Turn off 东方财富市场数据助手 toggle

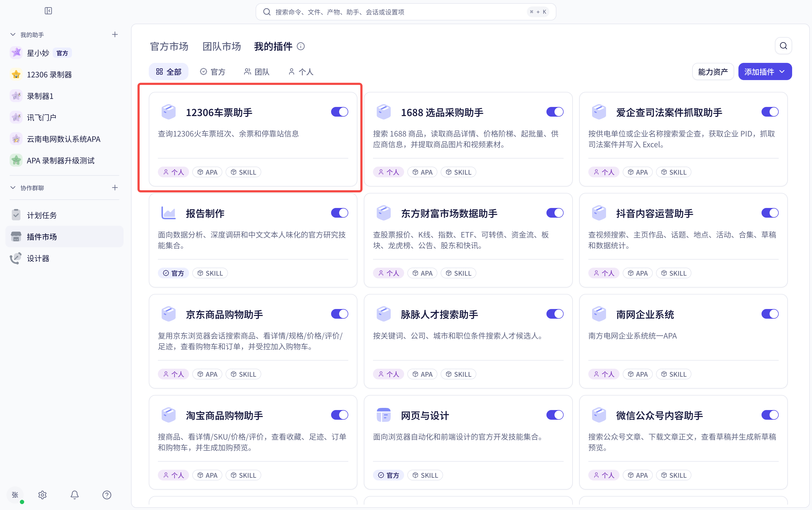[555, 213]
